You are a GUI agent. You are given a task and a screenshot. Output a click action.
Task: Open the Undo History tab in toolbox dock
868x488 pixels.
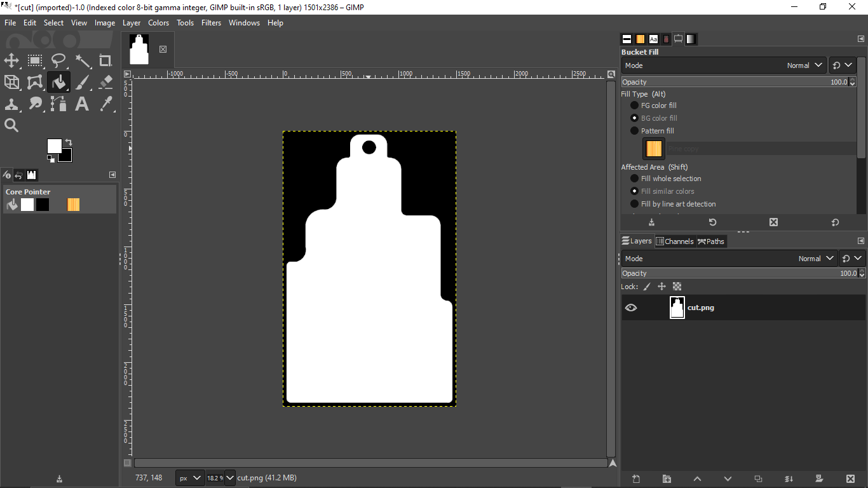[19, 175]
